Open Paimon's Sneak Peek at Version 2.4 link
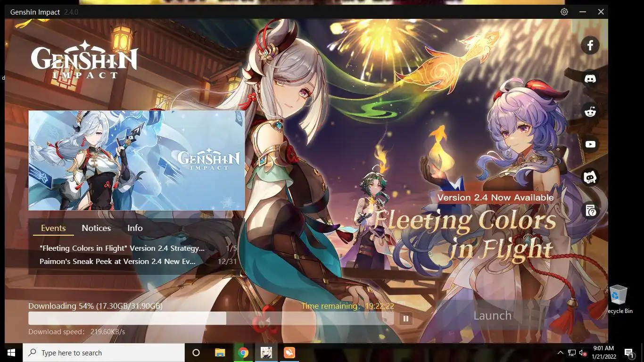The height and width of the screenshot is (362, 644). pyautogui.click(x=117, y=261)
